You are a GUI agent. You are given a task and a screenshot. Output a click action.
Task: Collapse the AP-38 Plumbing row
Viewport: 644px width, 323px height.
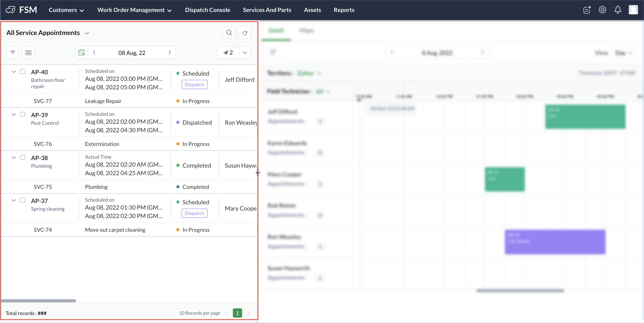pyautogui.click(x=14, y=158)
